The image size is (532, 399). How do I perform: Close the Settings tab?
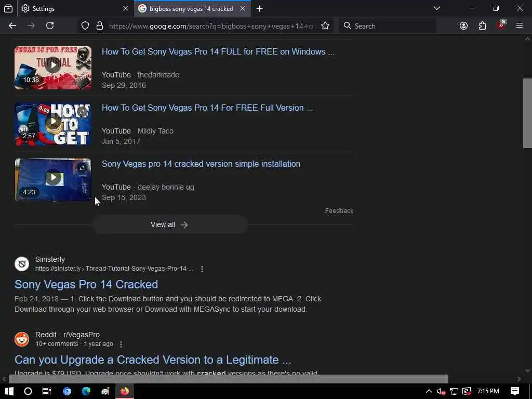pos(126,8)
